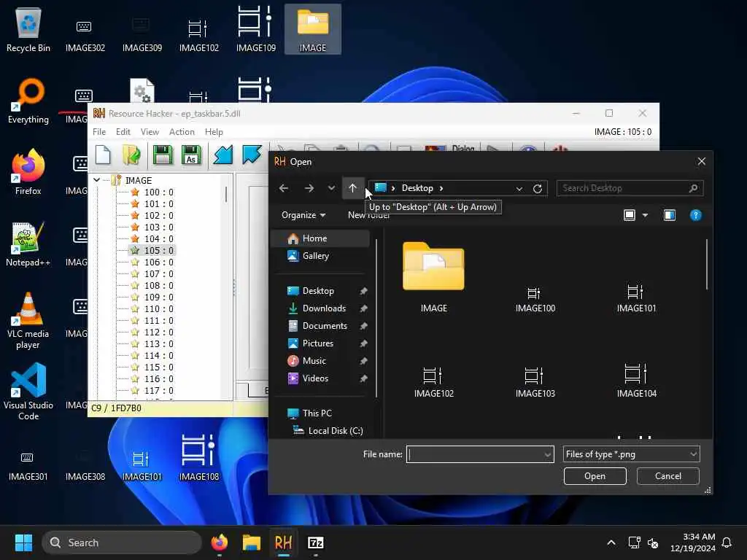Click the Search Desktop input field
Screen dimensions: 747x560
(x=623, y=188)
